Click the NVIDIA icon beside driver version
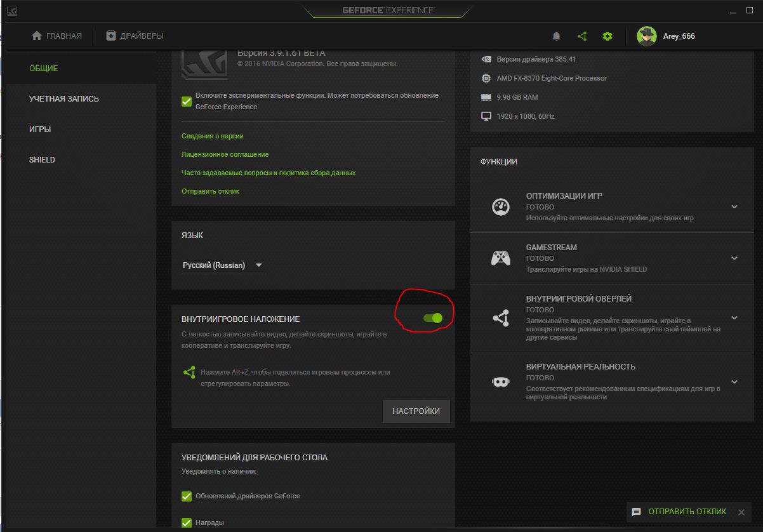Viewport: 763px width, 532px height. pos(486,59)
